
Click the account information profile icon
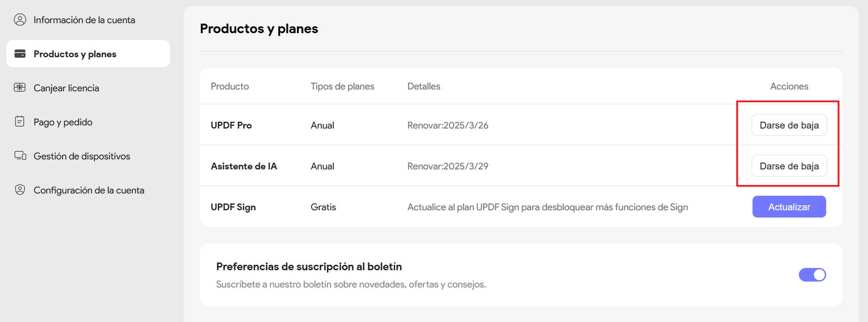pos(20,20)
